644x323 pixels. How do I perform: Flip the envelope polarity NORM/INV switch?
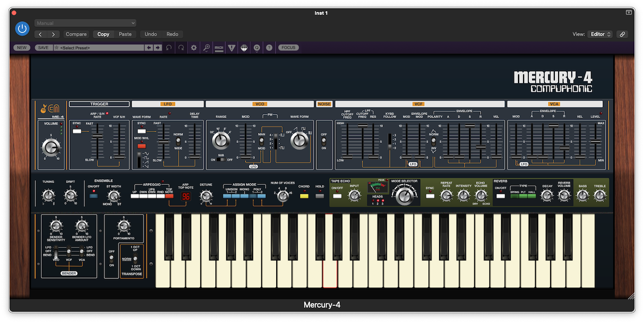(x=433, y=141)
